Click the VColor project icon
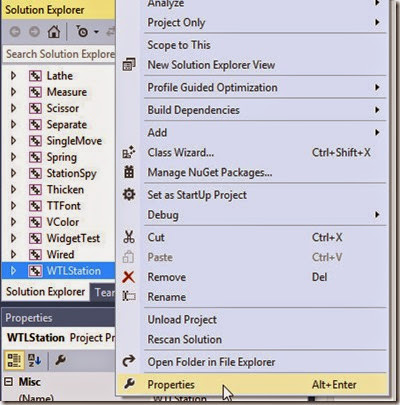400x405 pixels. tap(35, 222)
